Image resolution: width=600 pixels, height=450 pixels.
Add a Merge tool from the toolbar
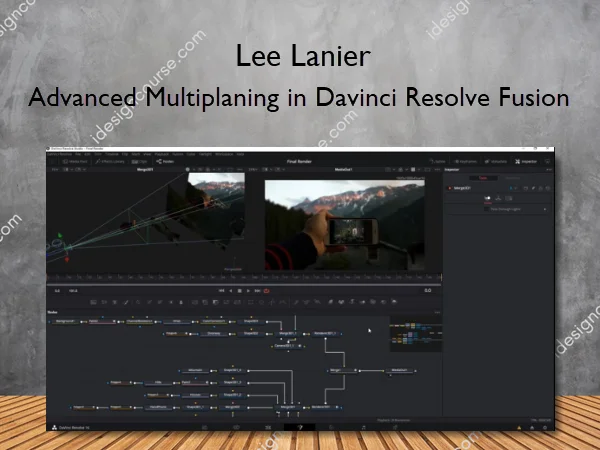pyautogui.click(x=195, y=302)
